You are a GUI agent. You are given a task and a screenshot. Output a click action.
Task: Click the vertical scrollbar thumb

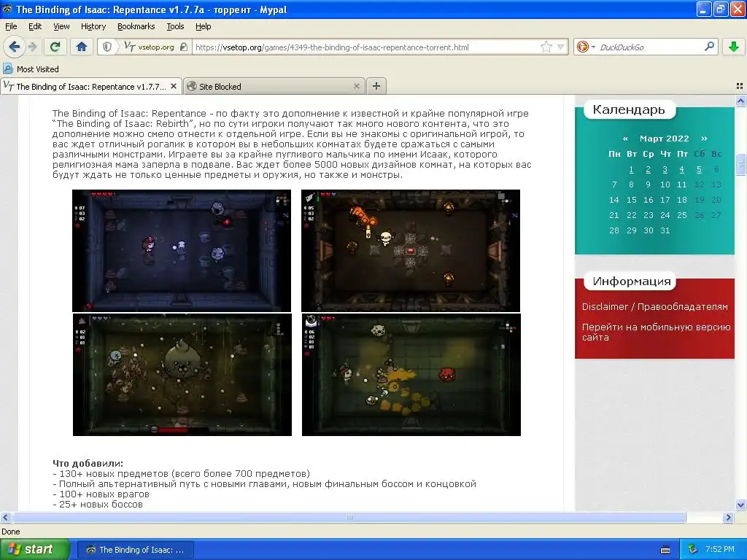coord(740,165)
